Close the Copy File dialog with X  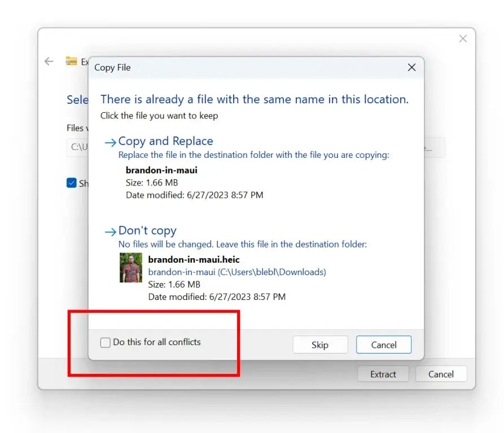coord(411,67)
